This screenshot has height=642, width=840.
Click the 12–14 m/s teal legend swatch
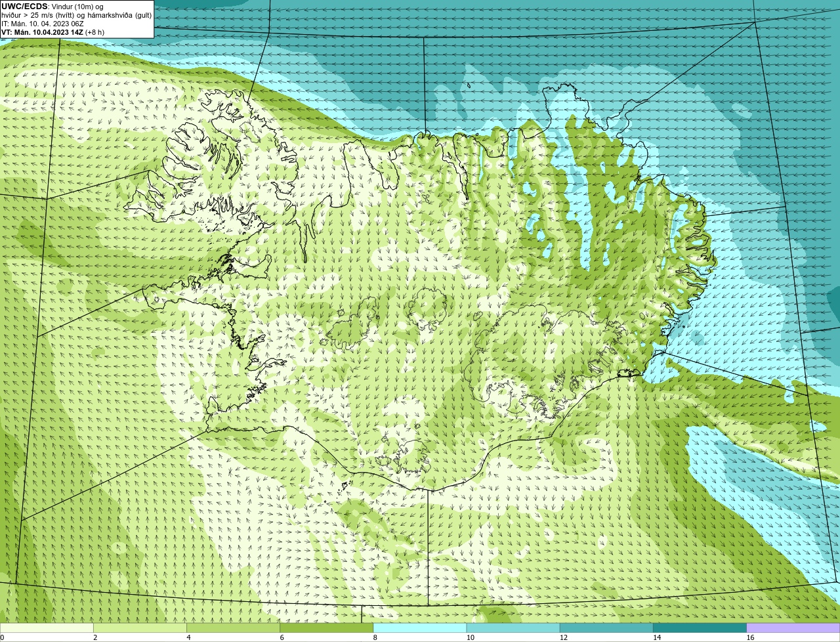tap(606, 628)
